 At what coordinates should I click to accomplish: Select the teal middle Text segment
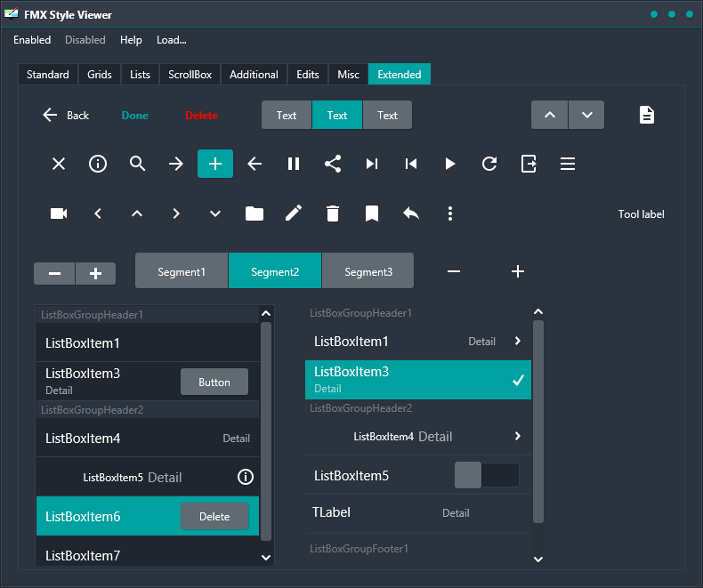337,115
